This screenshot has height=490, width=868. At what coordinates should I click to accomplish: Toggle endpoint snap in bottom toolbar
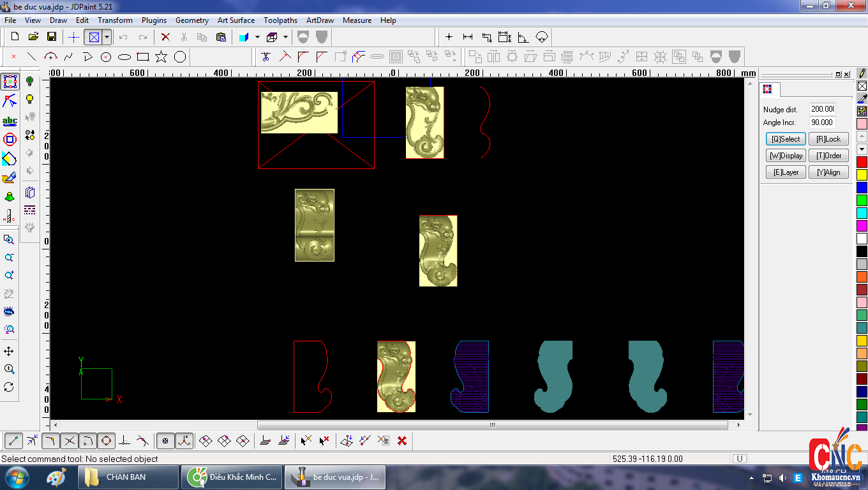pyautogui.click(x=14, y=440)
